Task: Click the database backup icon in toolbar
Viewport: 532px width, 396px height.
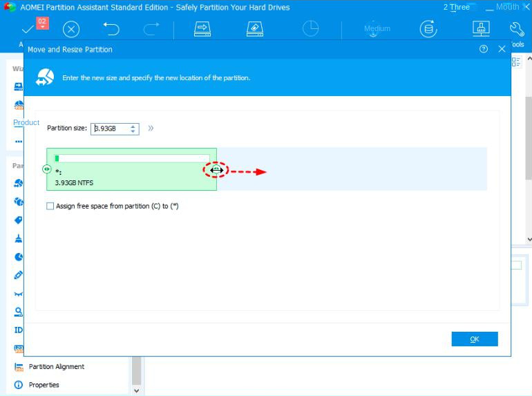Action: coord(428,29)
